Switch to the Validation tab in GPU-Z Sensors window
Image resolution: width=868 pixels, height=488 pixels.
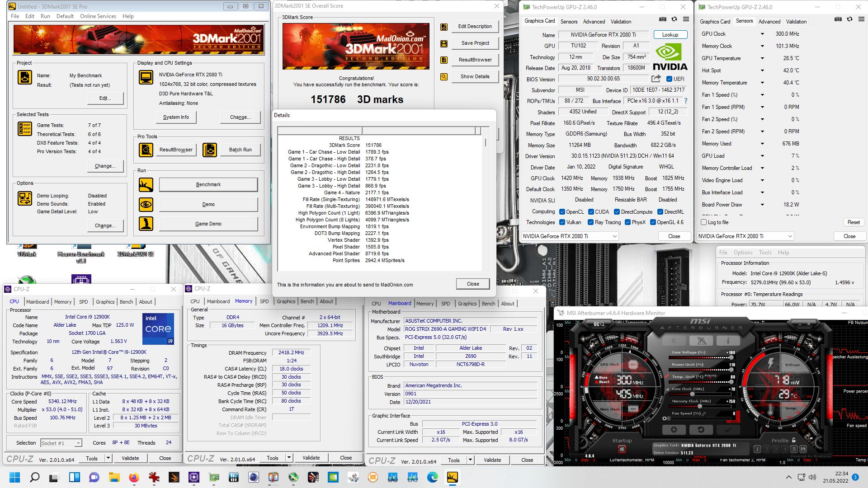click(x=796, y=22)
